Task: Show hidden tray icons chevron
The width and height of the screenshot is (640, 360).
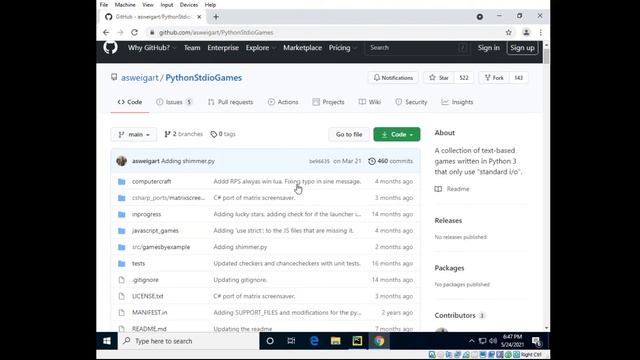Action: point(471,341)
